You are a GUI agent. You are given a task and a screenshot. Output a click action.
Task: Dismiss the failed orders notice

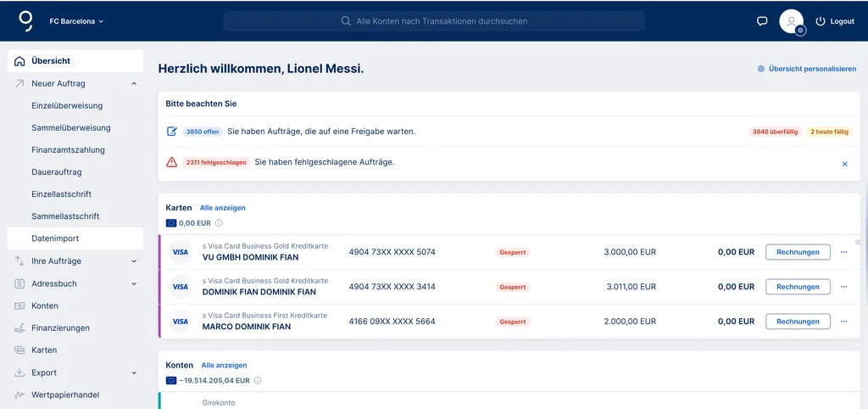(x=845, y=164)
